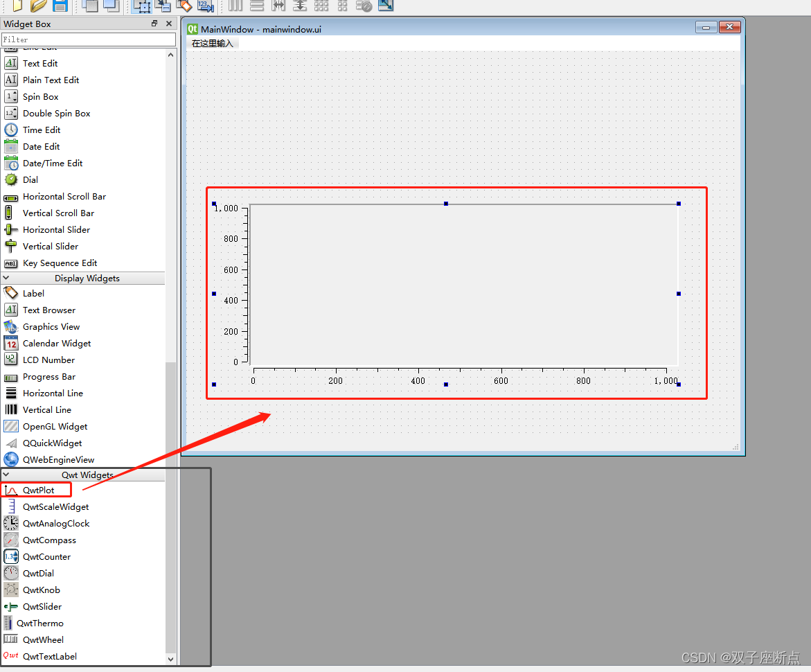811x672 pixels.
Task: Select the Date/Time Edit widget
Action: click(x=52, y=163)
